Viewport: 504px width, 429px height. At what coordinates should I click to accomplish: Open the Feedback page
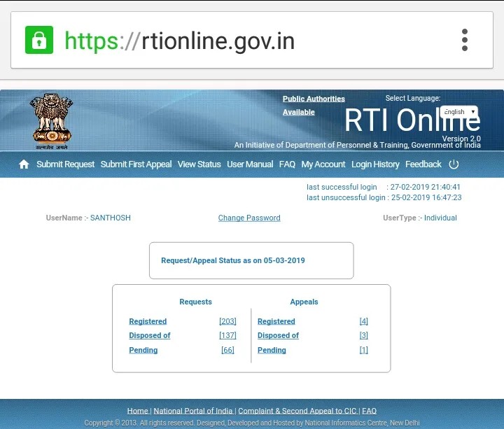point(423,164)
